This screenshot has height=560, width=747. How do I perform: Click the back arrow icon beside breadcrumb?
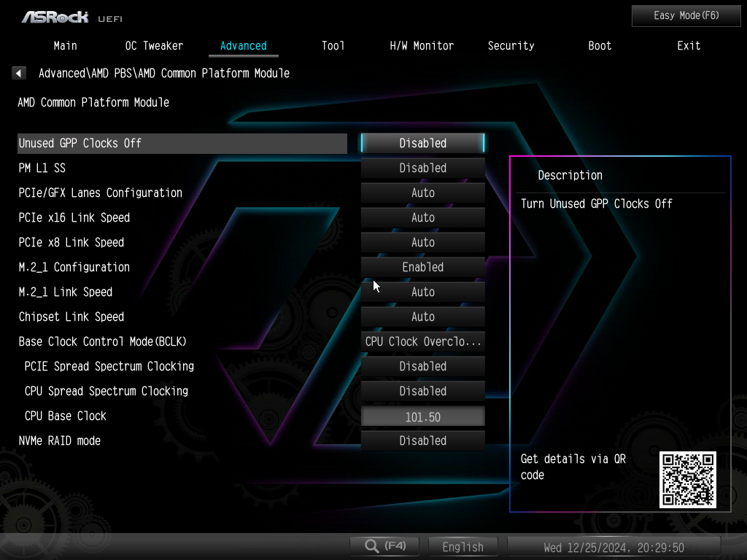click(18, 74)
